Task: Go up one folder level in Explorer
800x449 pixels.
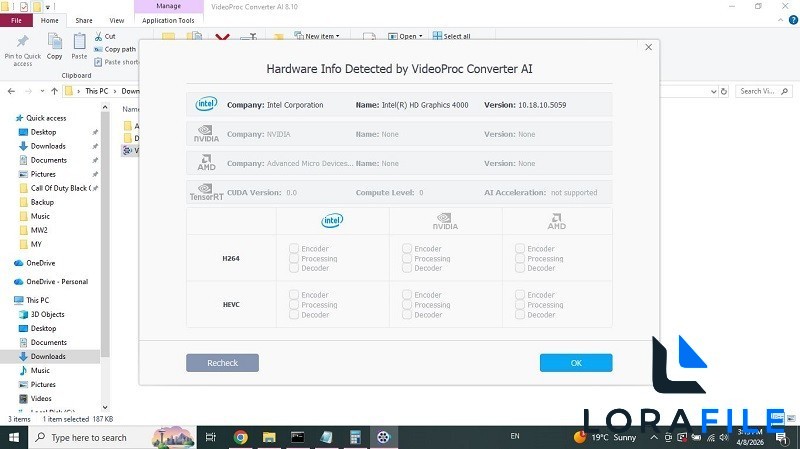Action: pos(55,91)
